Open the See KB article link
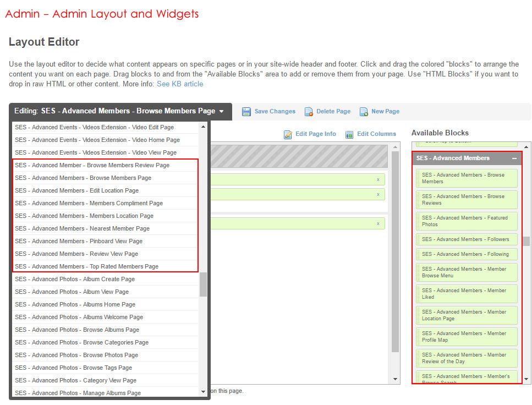This screenshot has width=532, height=405. click(180, 84)
